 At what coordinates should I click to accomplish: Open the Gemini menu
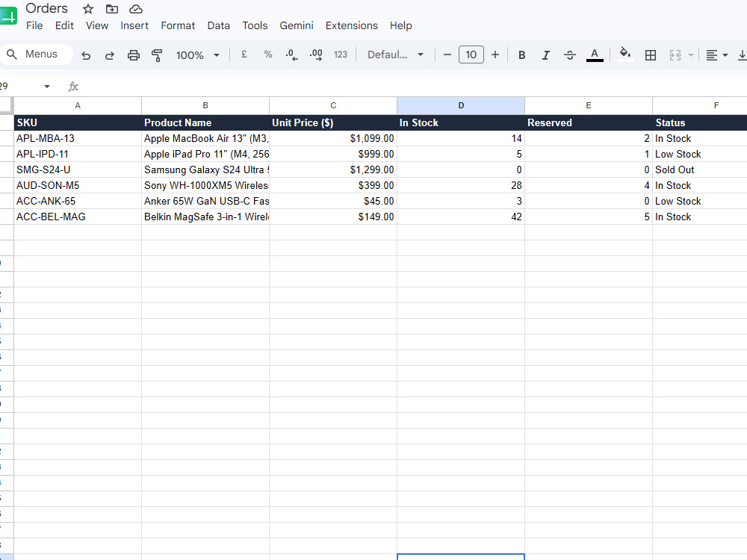point(297,25)
